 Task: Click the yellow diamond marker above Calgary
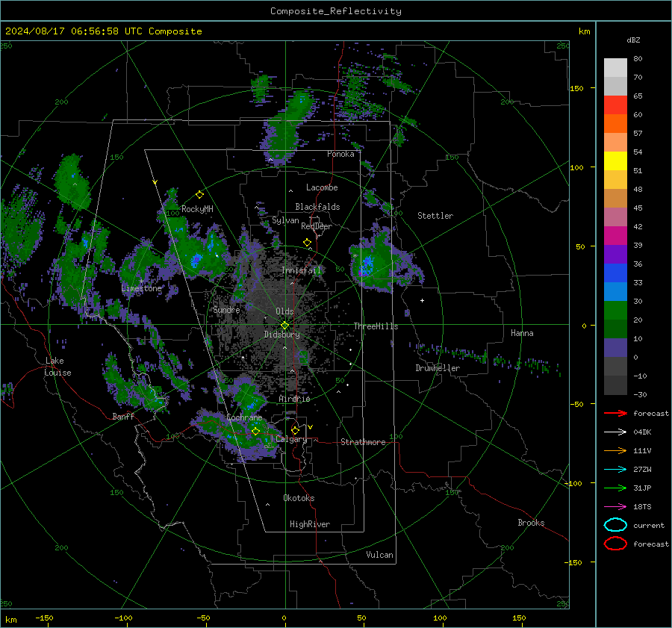[x=295, y=430]
